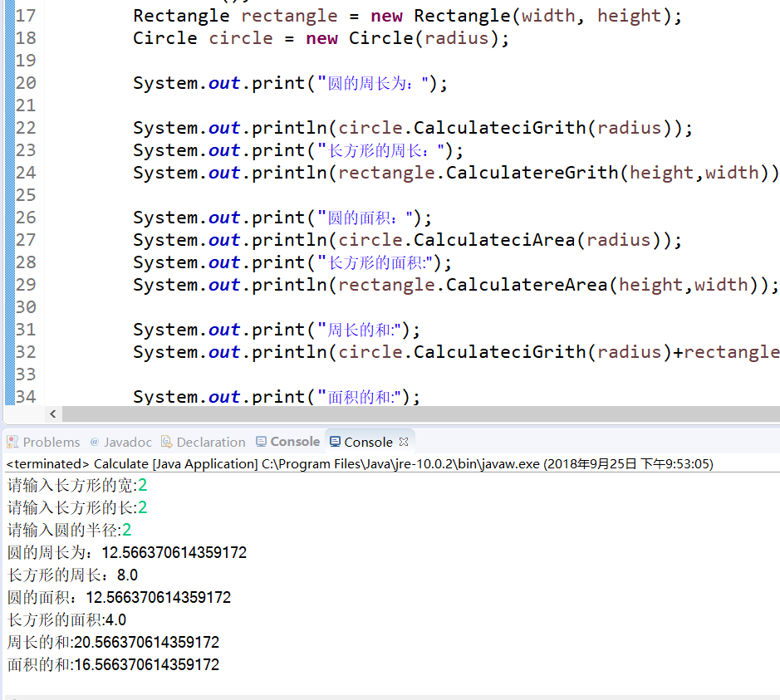Click console output '面积的和:16.566370614359172'
Viewport: 780px width, 700px height.
(113, 664)
